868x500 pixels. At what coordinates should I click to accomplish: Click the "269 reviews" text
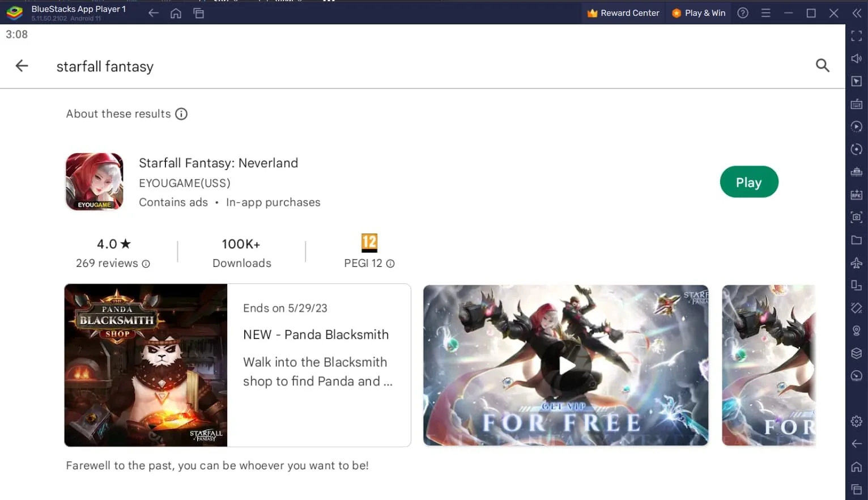coord(107,264)
